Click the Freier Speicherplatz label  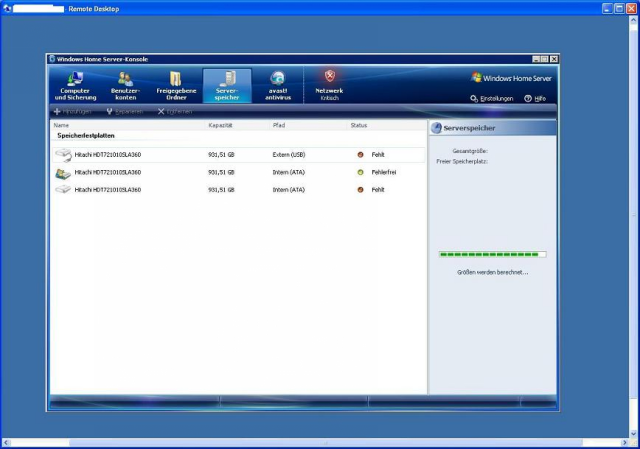[x=462, y=162]
